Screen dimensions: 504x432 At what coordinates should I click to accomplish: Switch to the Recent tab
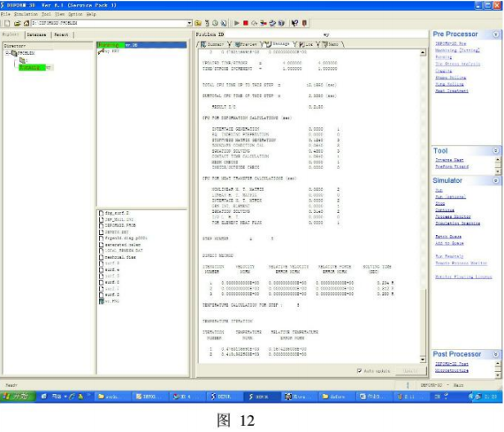tap(61, 34)
